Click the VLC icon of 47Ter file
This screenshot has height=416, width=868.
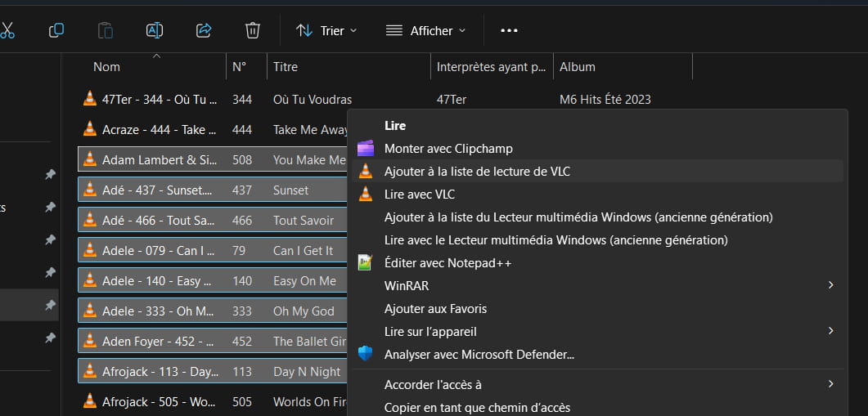(x=90, y=99)
